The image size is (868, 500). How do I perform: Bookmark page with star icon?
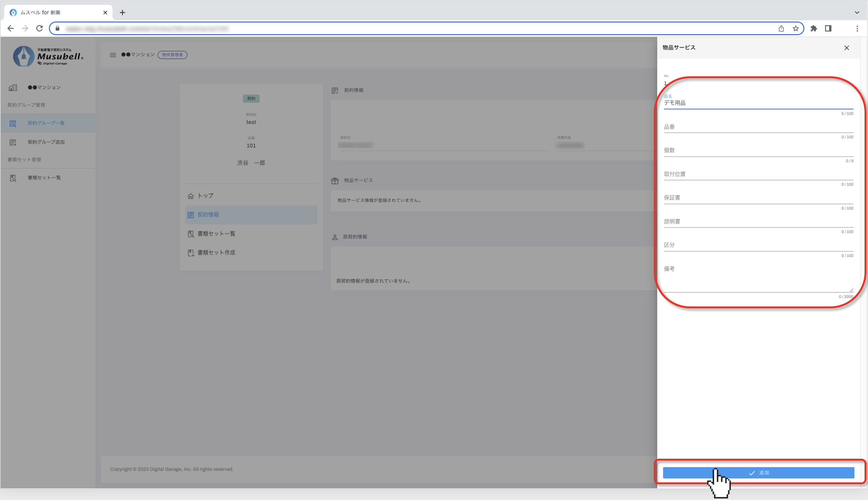(x=795, y=28)
